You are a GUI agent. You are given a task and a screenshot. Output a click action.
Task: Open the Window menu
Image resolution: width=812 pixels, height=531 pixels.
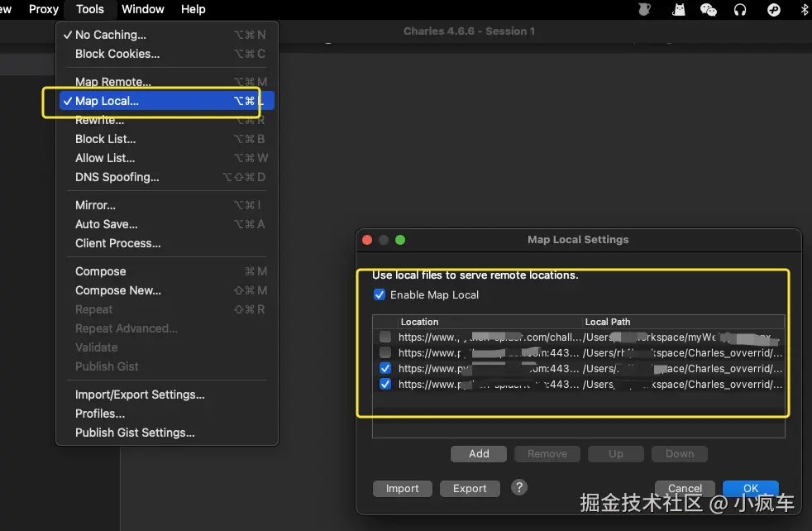pos(142,9)
